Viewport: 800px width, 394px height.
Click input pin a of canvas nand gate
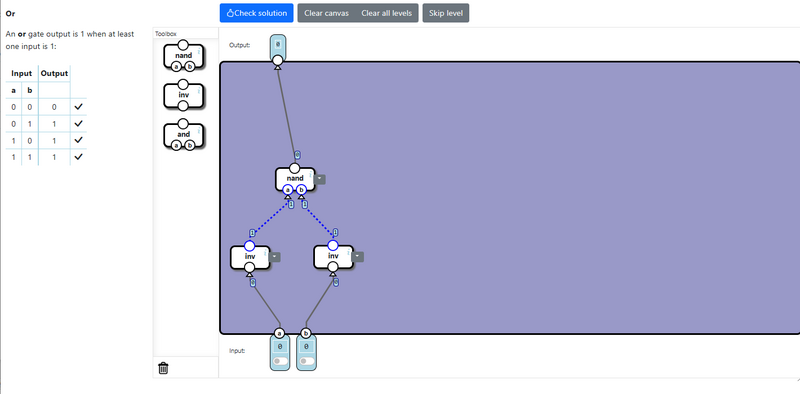288,190
